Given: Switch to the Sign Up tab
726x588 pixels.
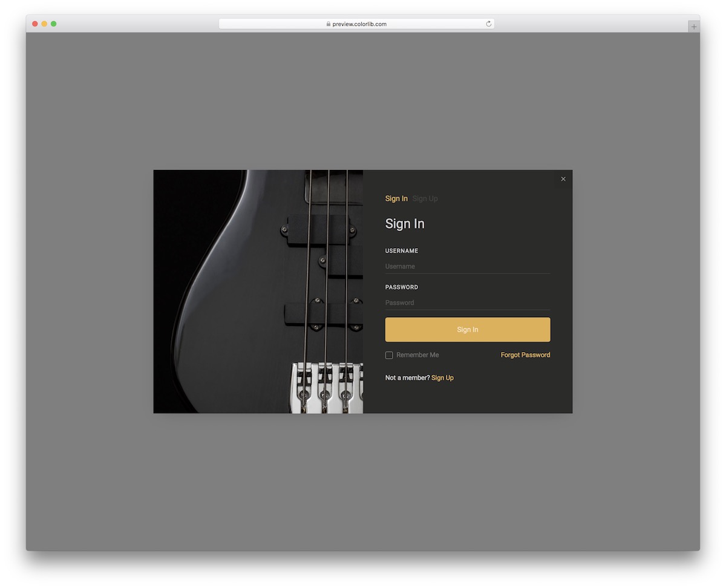Looking at the screenshot, I should (x=425, y=198).
